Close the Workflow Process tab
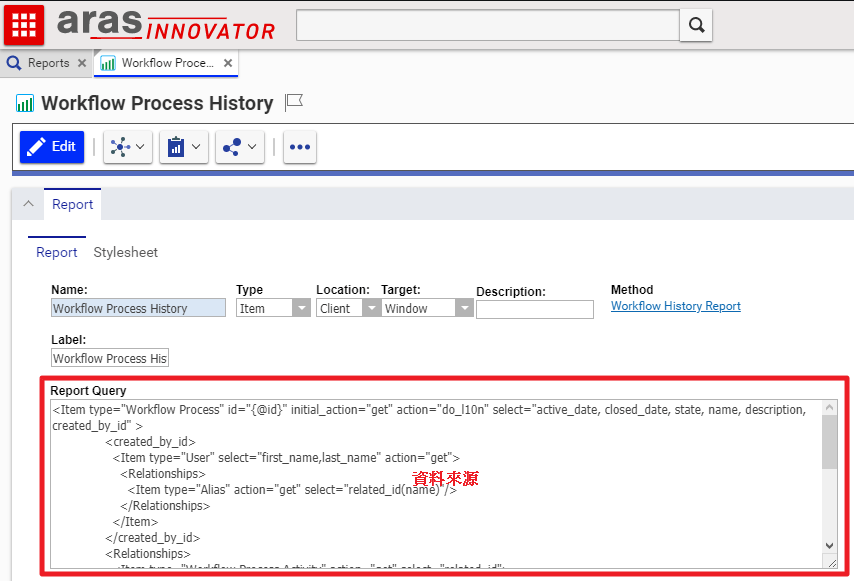 coord(228,63)
